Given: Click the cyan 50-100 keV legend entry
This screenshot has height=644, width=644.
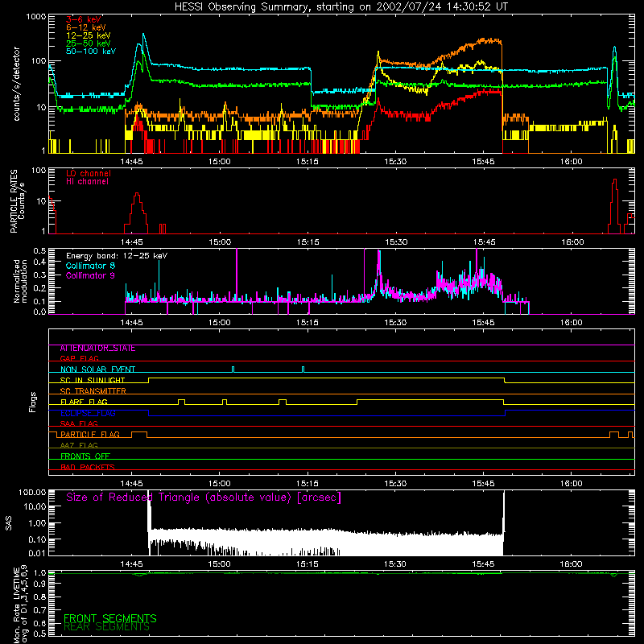Looking at the screenshot, I should (x=91, y=51).
